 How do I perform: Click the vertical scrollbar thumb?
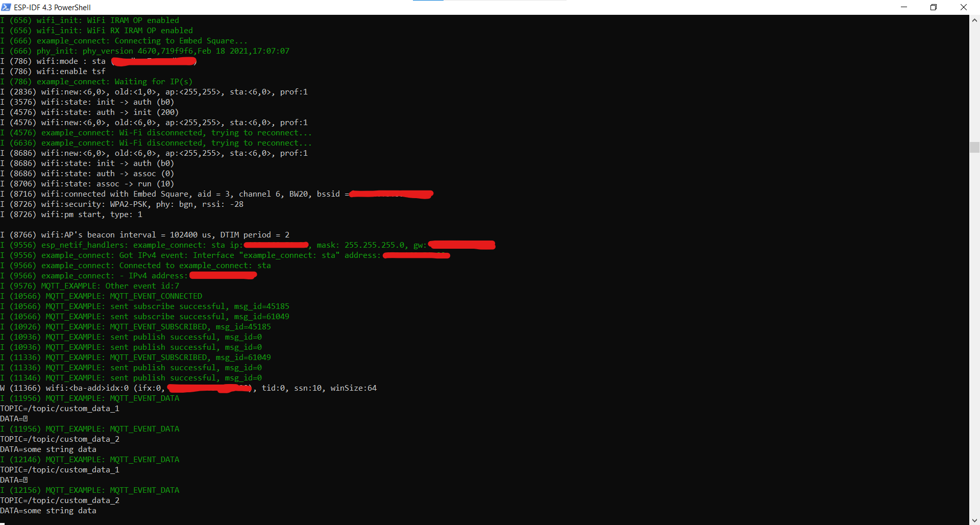(974, 147)
